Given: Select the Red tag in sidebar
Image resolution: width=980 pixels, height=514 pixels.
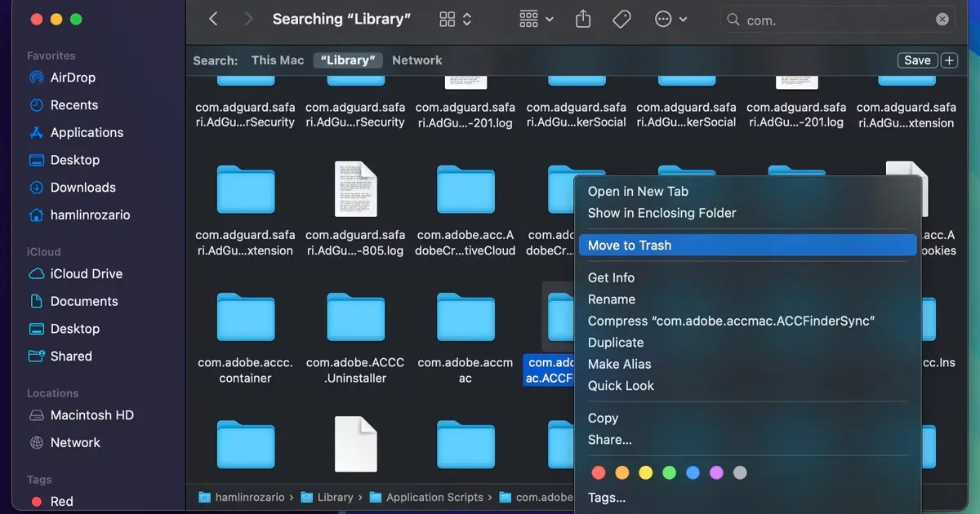Looking at the screenshot, I should point(61,502).
